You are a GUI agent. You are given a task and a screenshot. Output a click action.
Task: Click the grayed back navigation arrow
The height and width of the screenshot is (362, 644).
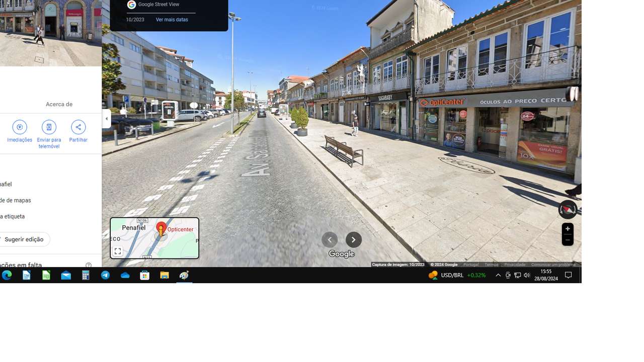(x=330, y=239)
